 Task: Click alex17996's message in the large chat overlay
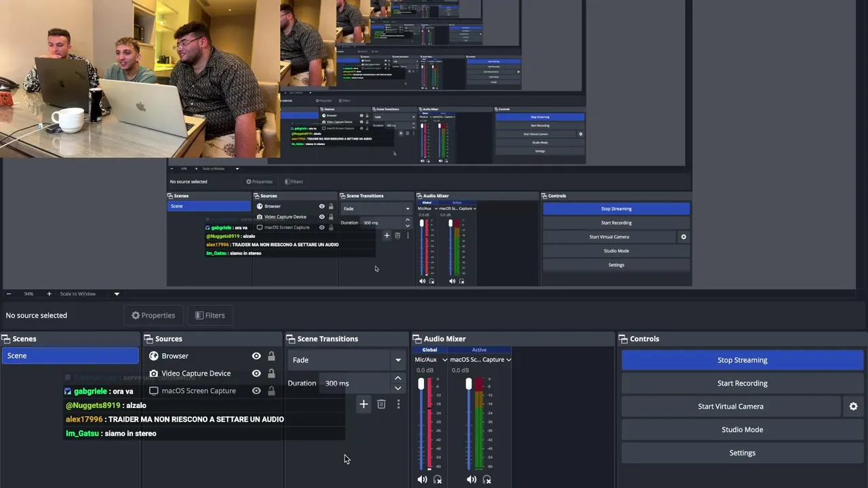click(x=175, y=420)
